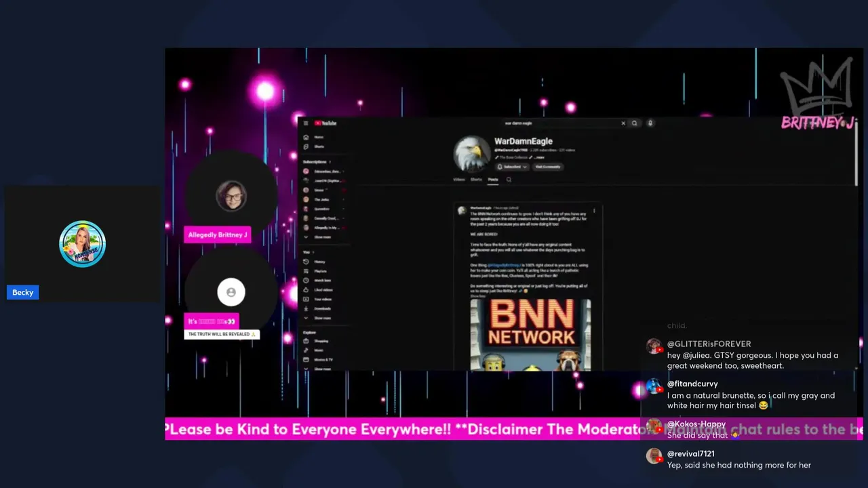This screenshot has width=868, height=488.
Task: Expand '...more' in channel description
Action: click(539, 157)
